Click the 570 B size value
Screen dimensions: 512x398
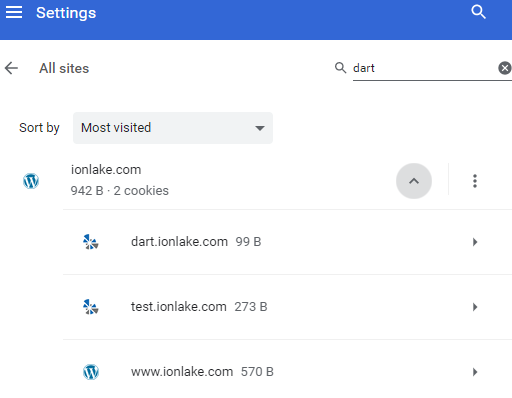coord(257,372)
